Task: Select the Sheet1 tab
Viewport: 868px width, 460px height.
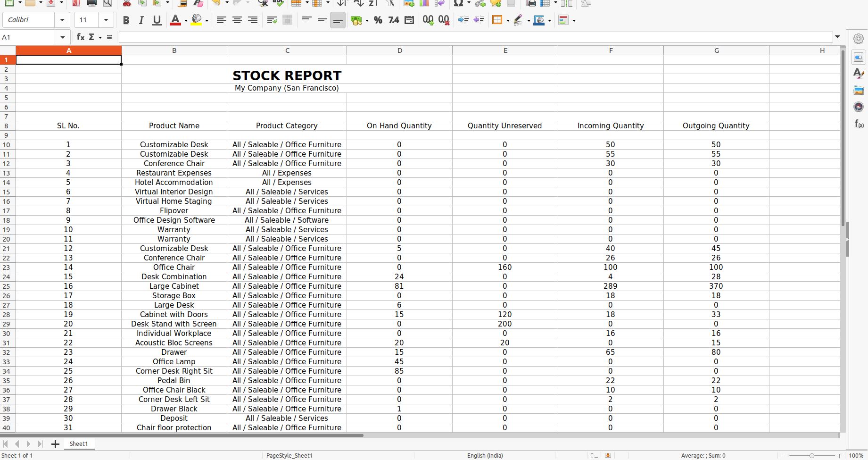Action: [78, 443]
